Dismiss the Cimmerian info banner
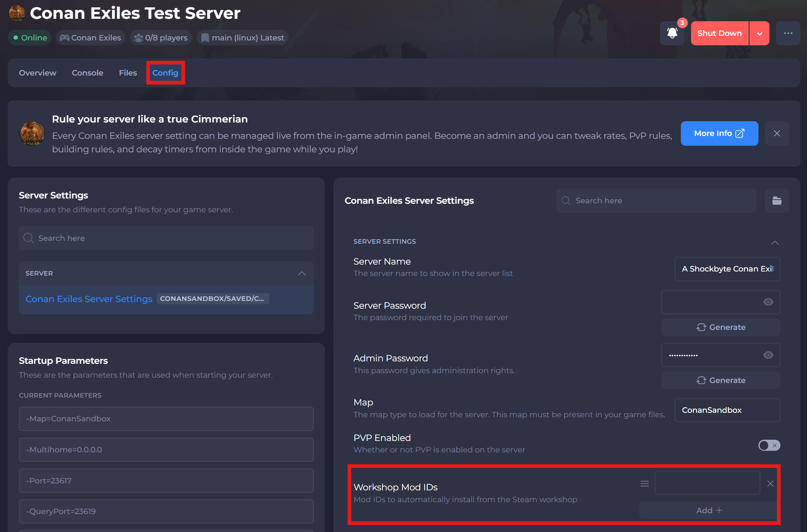Screen dimensions: 807x532 pyautogui.click(x=777, y=134)
